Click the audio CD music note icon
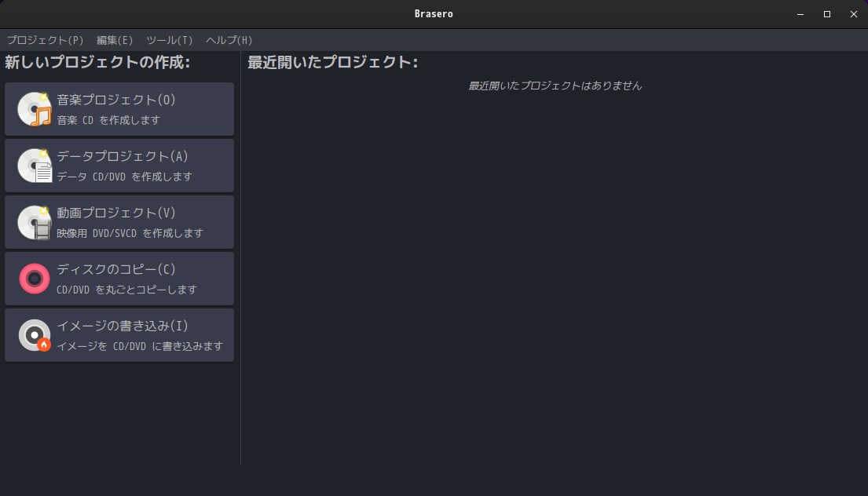 click(35, 110)
